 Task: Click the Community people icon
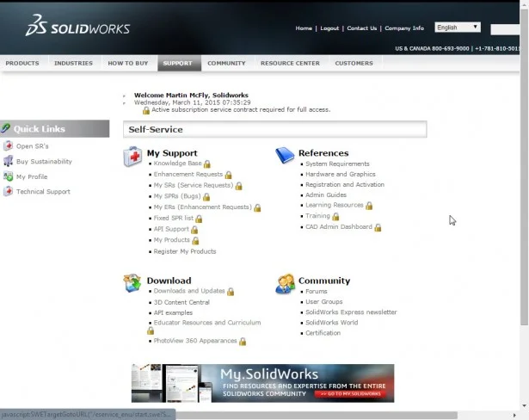(x=285, y=284)
